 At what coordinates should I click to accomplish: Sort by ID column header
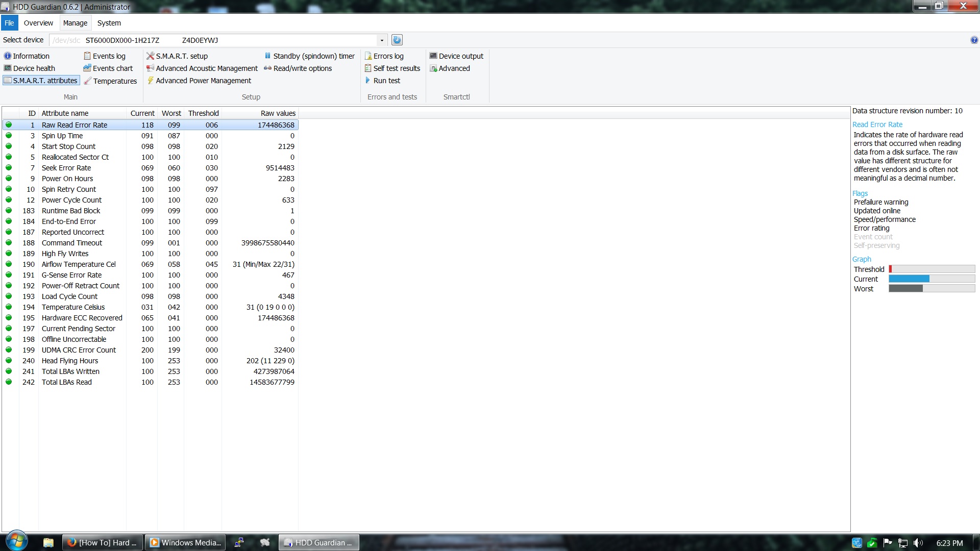29,113
